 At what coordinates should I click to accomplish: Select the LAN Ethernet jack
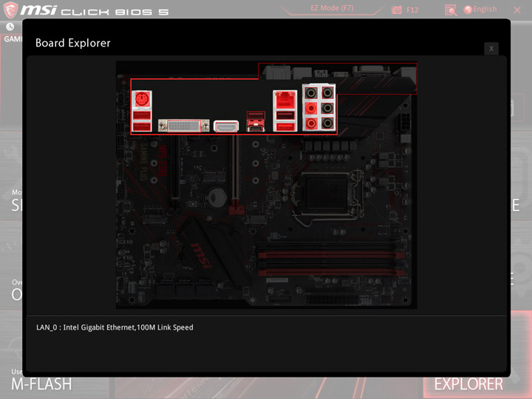[285, 100]
